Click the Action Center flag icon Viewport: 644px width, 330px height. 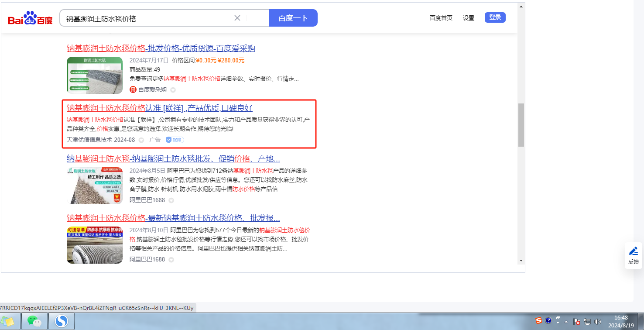tap(576, 322)
